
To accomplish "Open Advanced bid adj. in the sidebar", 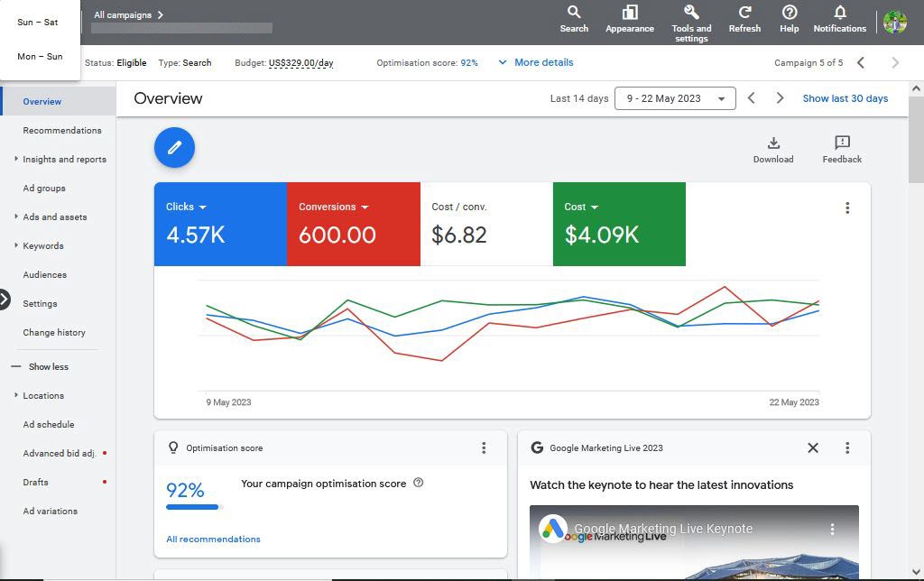I will [x=60, y=453].
